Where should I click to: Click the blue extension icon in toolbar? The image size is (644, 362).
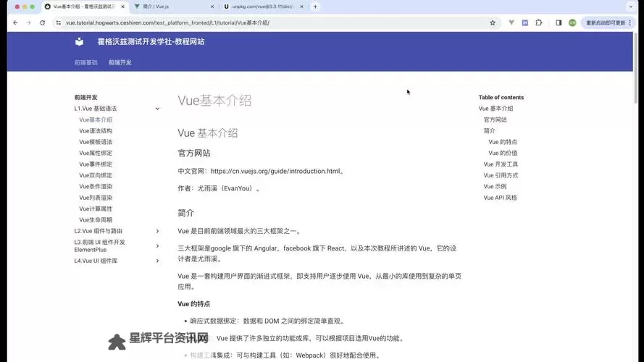click(x=525, y=23)
